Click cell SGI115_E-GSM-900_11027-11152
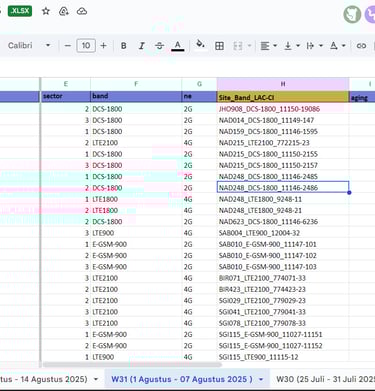The height and width of the screenshot is (391, 375). coord(283,346)
